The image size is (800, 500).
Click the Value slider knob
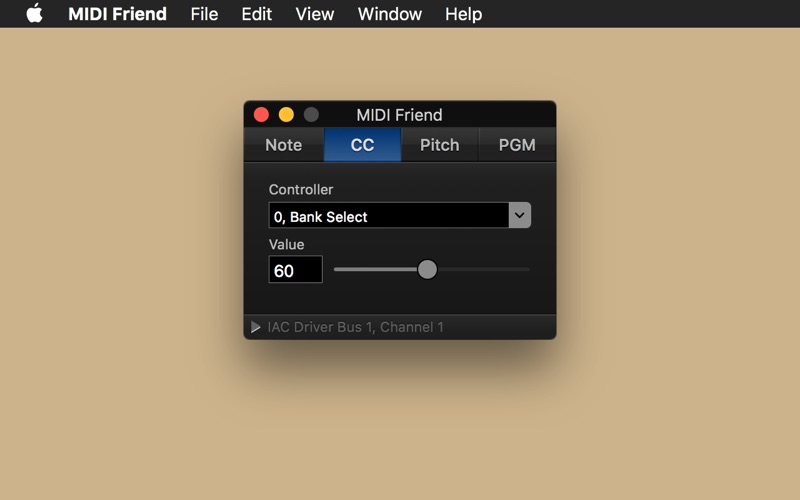point(427,269)
